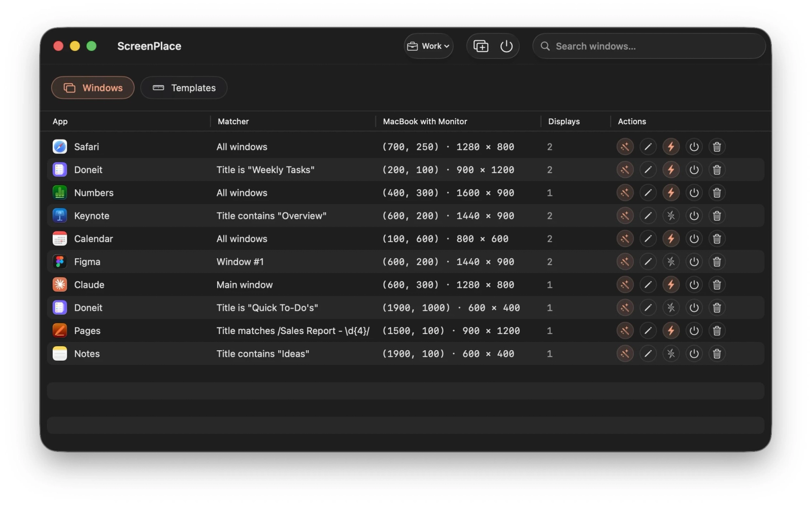Screen dimensions: 812x505
Task: Click the magic wand for Doneit Weekly Tasks
Action: [625, 170]
